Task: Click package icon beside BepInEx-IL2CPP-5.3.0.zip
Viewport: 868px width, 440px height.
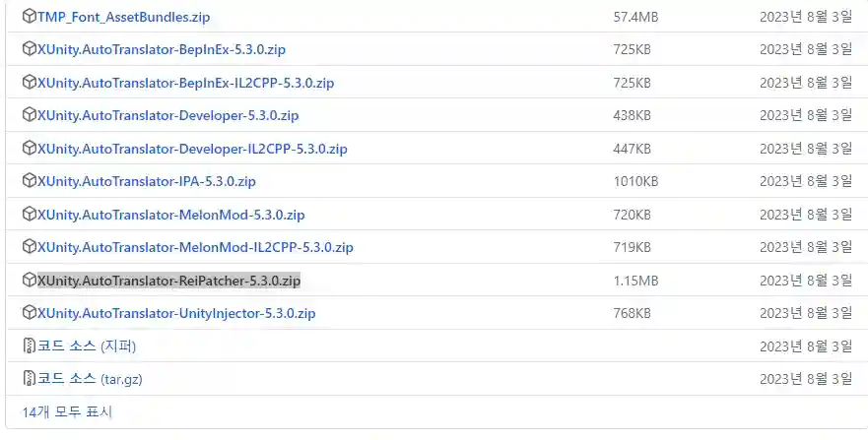Action: point(29,83)
